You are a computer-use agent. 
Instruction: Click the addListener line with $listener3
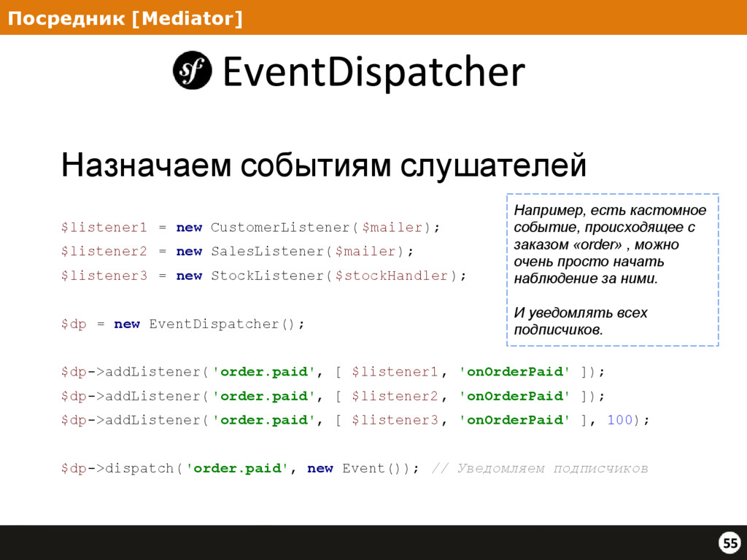pyautogui.click(x=355, y=419)
